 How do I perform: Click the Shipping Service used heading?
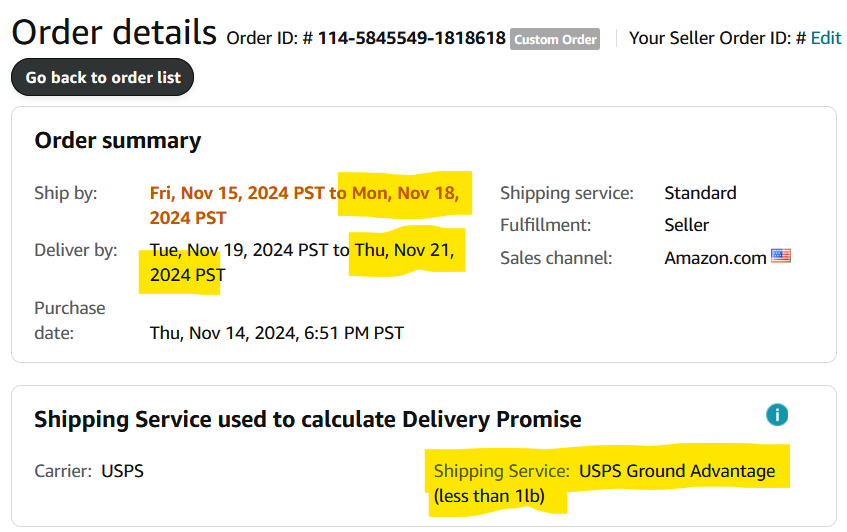coord(308,420)
